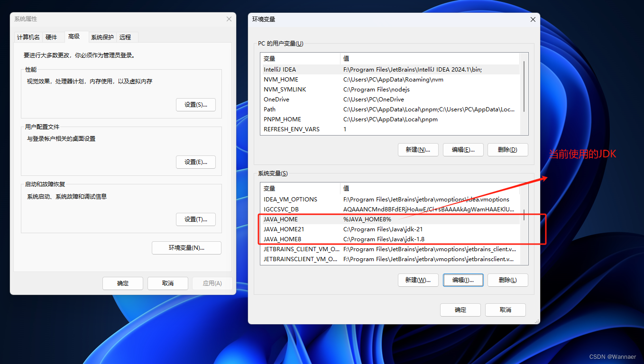Click 删除(L) for system variables

(507, 280)
